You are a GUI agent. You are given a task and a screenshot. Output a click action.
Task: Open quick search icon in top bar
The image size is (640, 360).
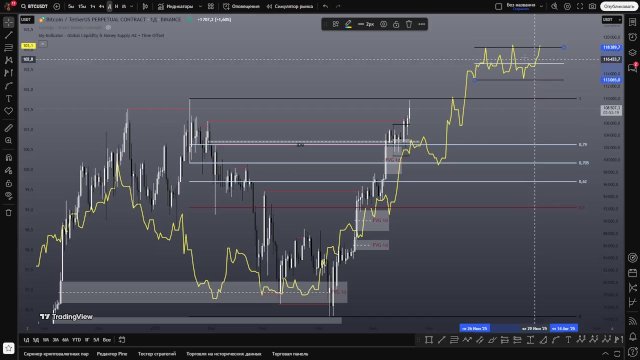coord(554,7)
